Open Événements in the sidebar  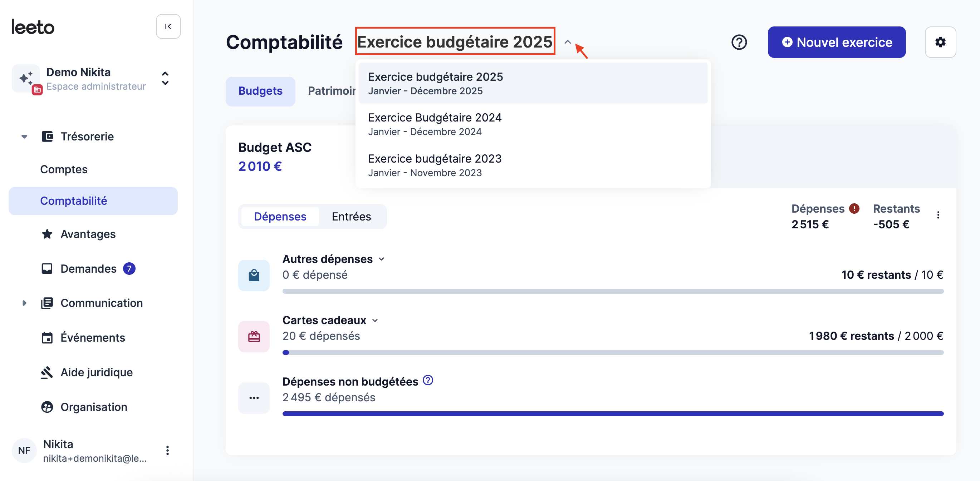pos(93,338)
